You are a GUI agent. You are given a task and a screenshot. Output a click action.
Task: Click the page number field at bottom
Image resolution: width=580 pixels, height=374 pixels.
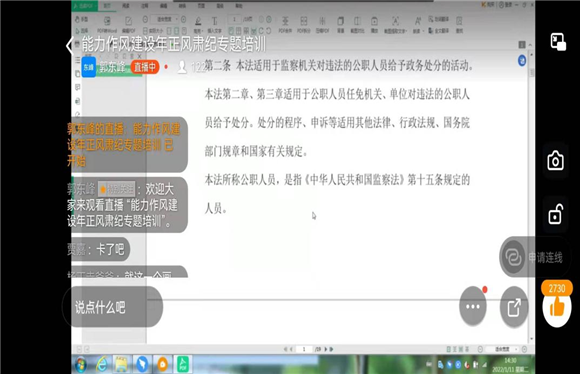(304, 349)
